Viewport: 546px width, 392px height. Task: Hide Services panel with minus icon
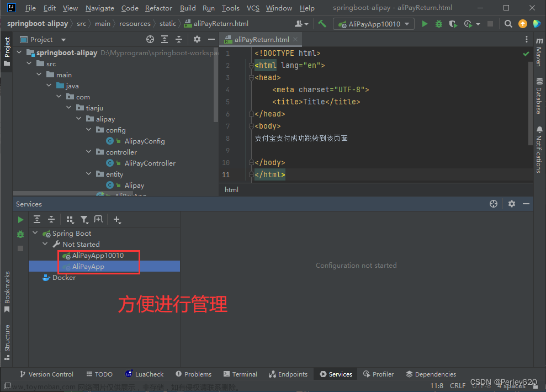pyautogui.click(x=526, y=204)
